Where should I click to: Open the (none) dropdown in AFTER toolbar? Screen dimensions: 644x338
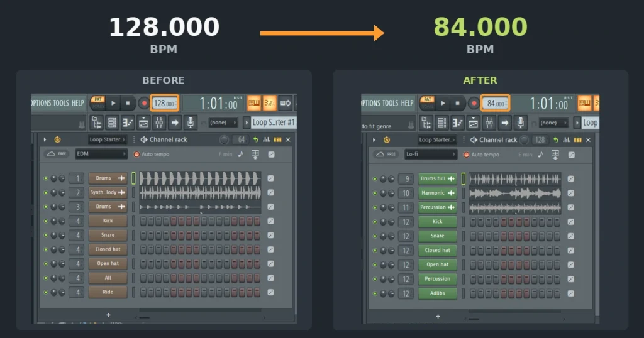click(x=553, y=123)
